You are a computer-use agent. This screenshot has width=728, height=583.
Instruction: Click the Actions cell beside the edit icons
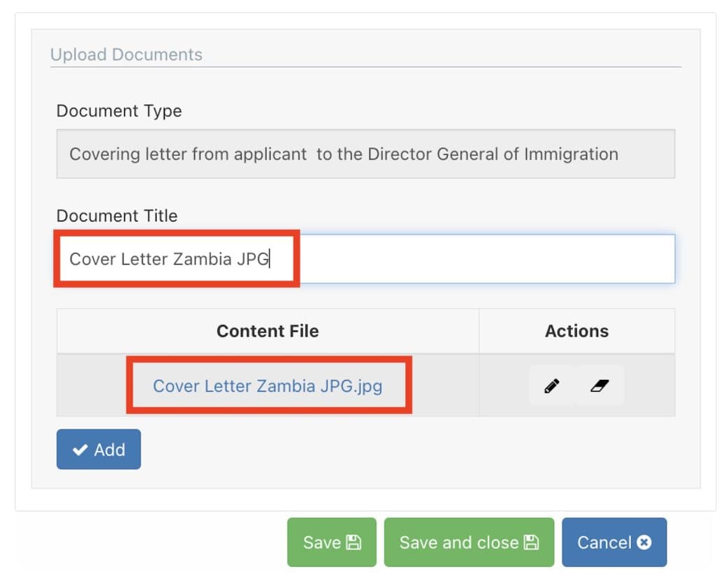point(650,385)
